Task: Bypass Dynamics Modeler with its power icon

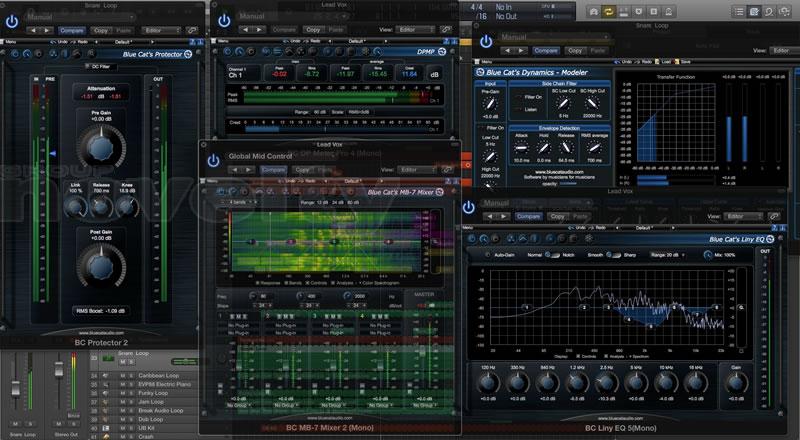Action: (x=487, y=41)
